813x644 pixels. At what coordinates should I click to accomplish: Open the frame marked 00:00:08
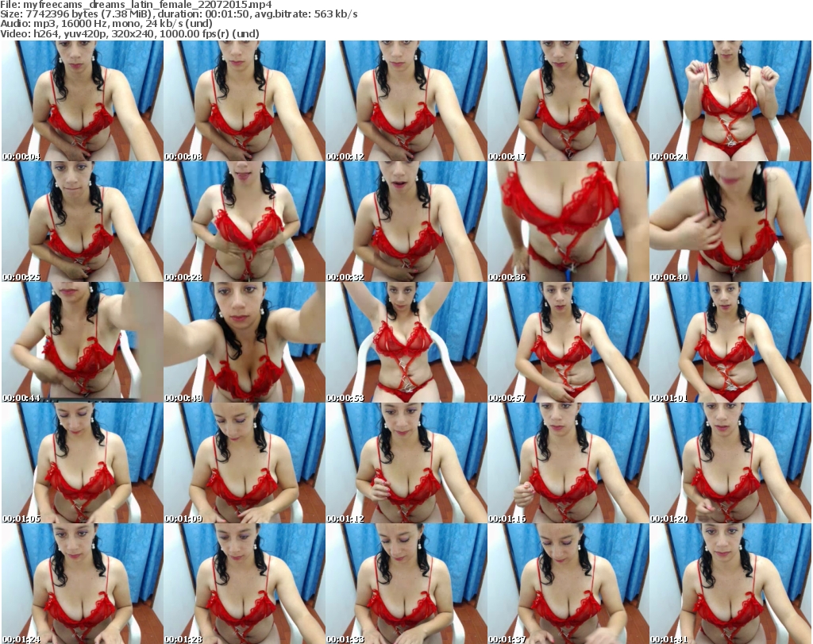[x=245, y=101]
